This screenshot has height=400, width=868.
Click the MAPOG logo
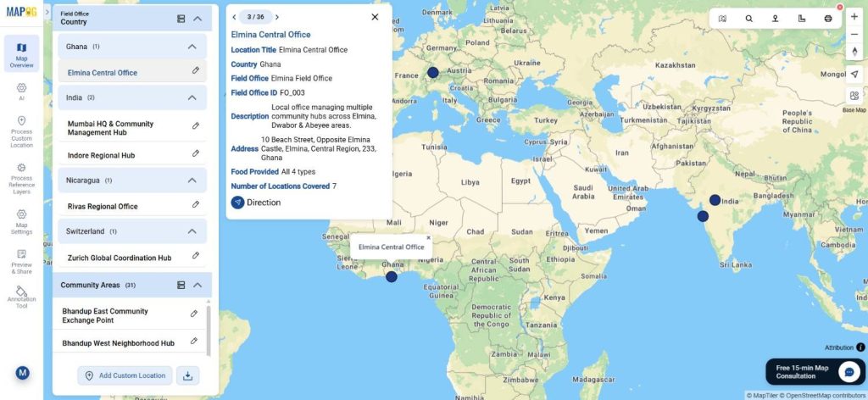[21, 12]
